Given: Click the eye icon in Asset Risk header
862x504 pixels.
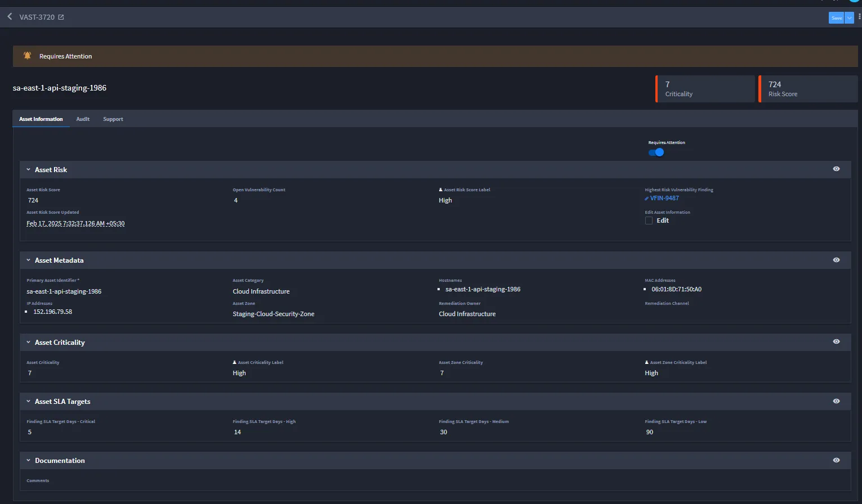Looking at the screenshot, I should tap(836, 169).
